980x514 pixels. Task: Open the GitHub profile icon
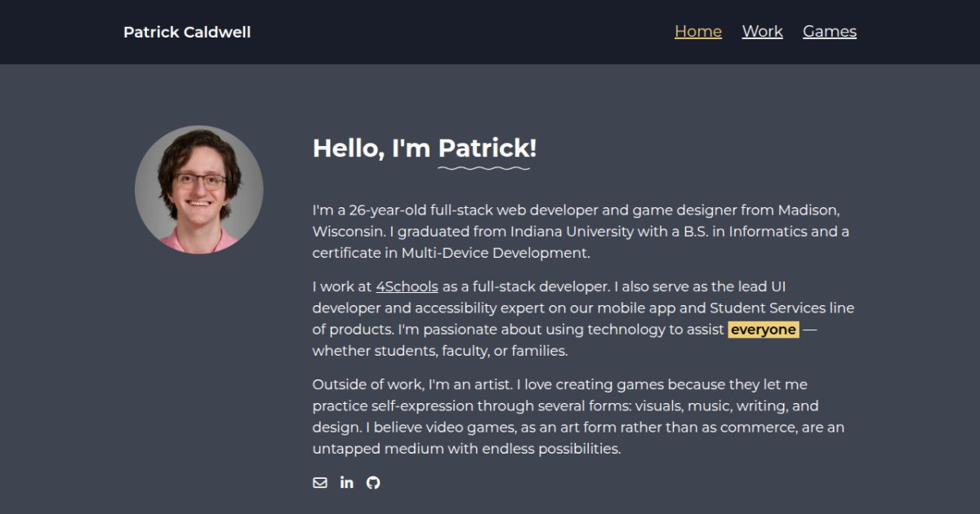pos(373,482)
